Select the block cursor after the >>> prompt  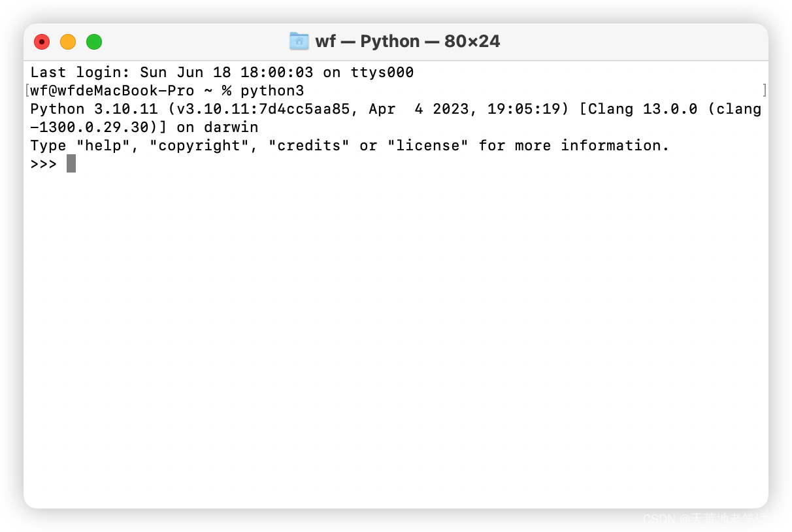[x=71, y=163]
